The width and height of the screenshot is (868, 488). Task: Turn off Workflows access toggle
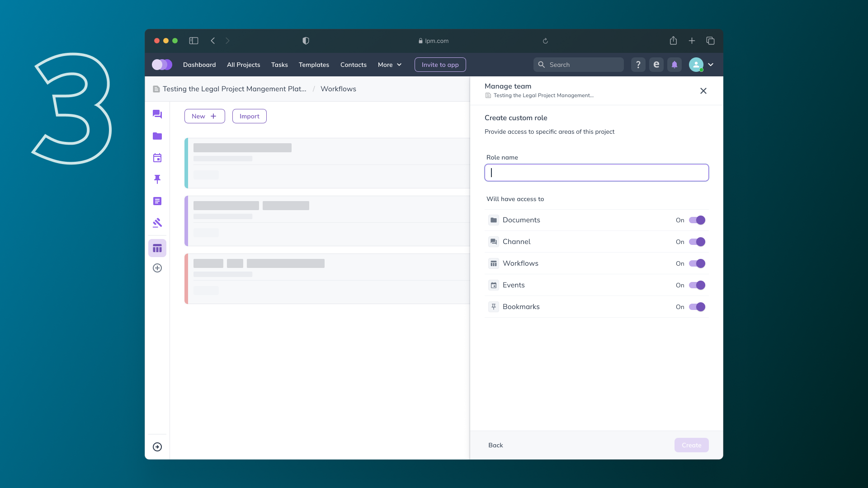697,263
